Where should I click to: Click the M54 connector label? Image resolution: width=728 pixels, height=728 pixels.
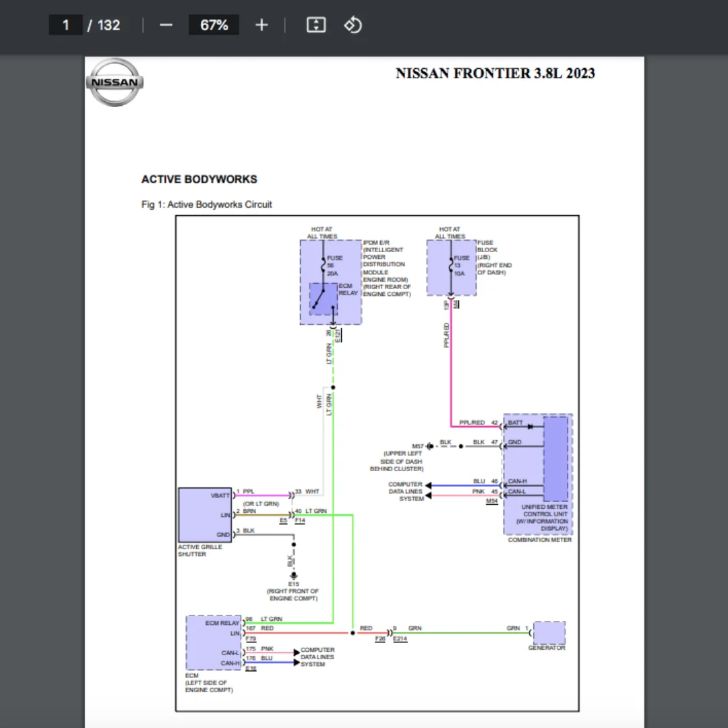point(491,501)
